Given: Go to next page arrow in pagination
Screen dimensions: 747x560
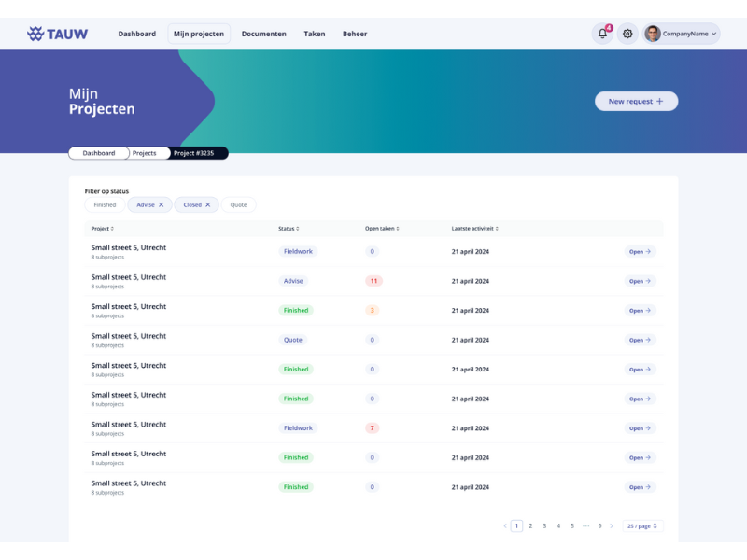Looking at the screenshot, I should pyautogui.click(x=612, y=526).
